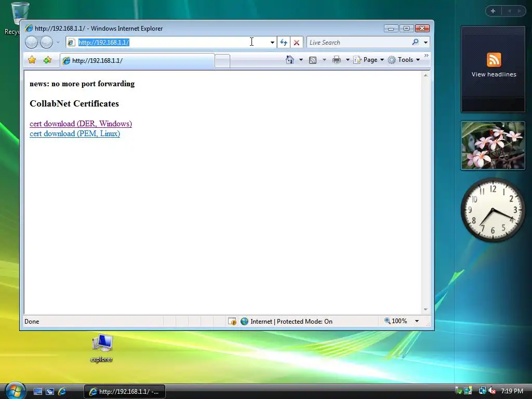The image size is (532, 399).
Task: Click the RSS View headlines gadget
Action: click(x=494, y=69)
